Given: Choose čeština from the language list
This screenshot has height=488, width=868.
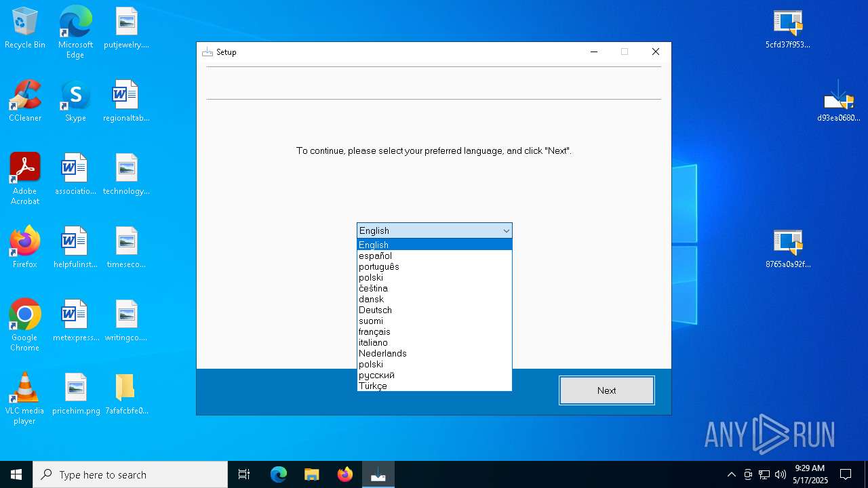Looking at the screenshot, I should [x=435, y=288].
